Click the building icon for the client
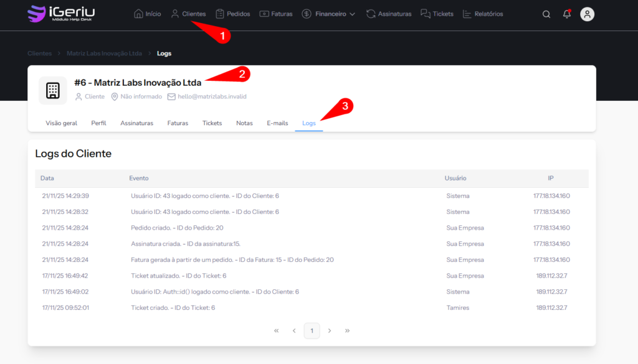This screenshot has width=638, height=364. tap(53, 91)
